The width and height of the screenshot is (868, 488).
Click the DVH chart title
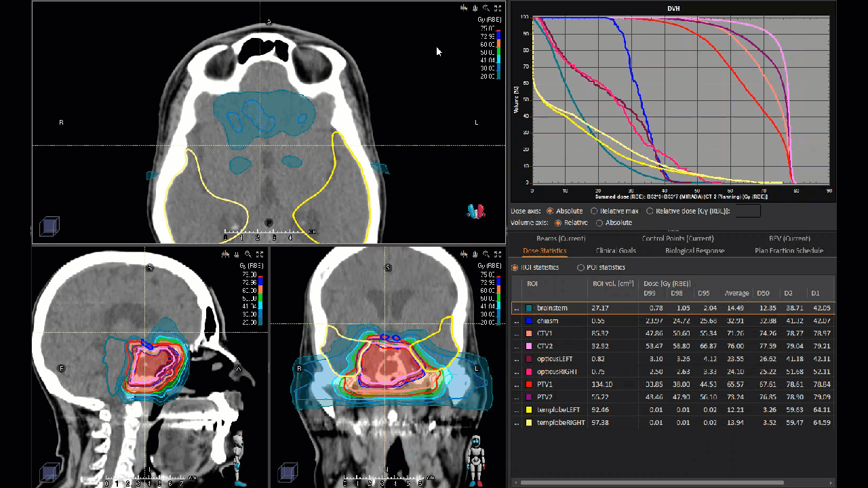click(x=673, y=8)
